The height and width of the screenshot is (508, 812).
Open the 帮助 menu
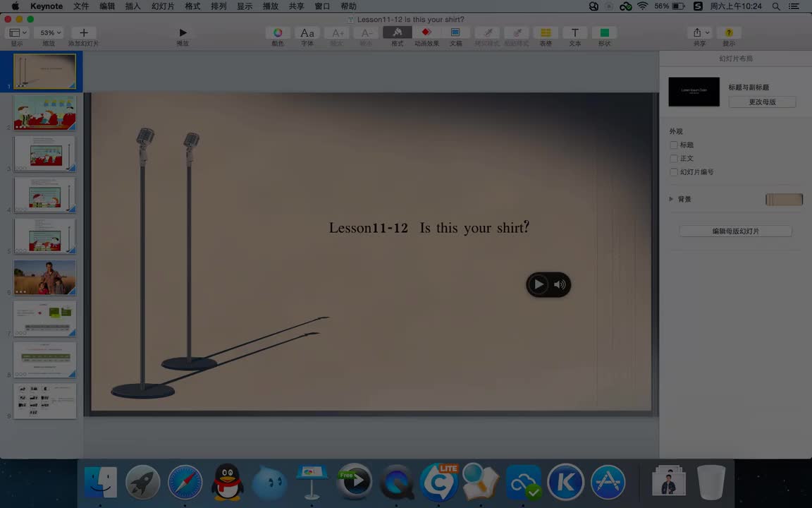pyautogui.click(x=348, y=6)
